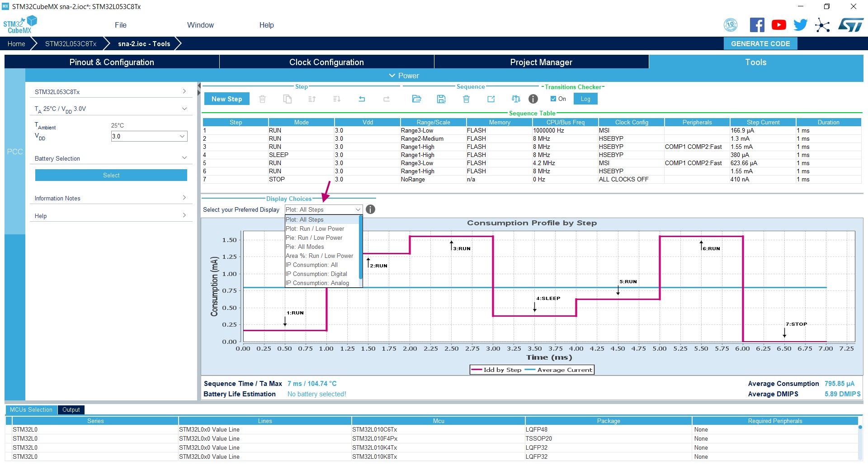Click the move step up icon

tap(312, 99)
